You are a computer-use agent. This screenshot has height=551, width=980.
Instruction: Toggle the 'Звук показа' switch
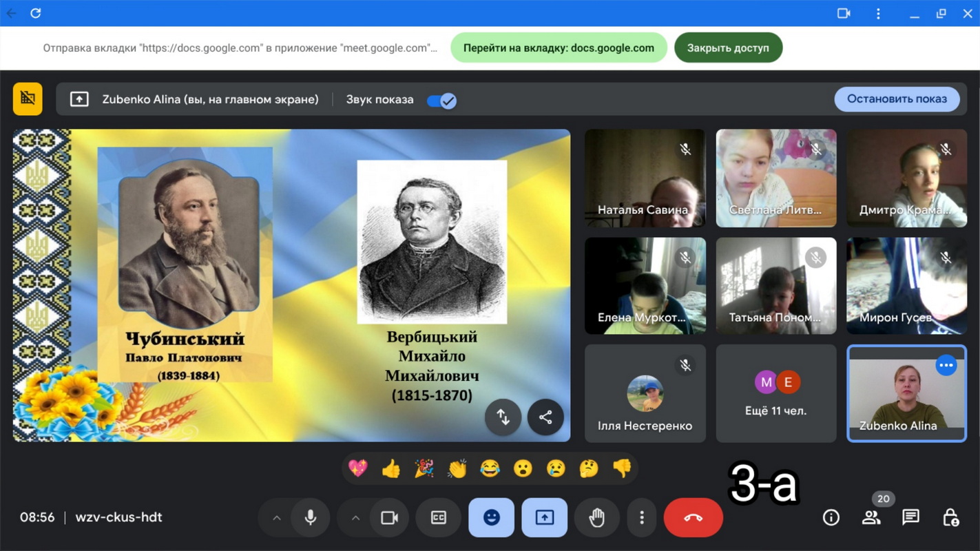point(441,101)
